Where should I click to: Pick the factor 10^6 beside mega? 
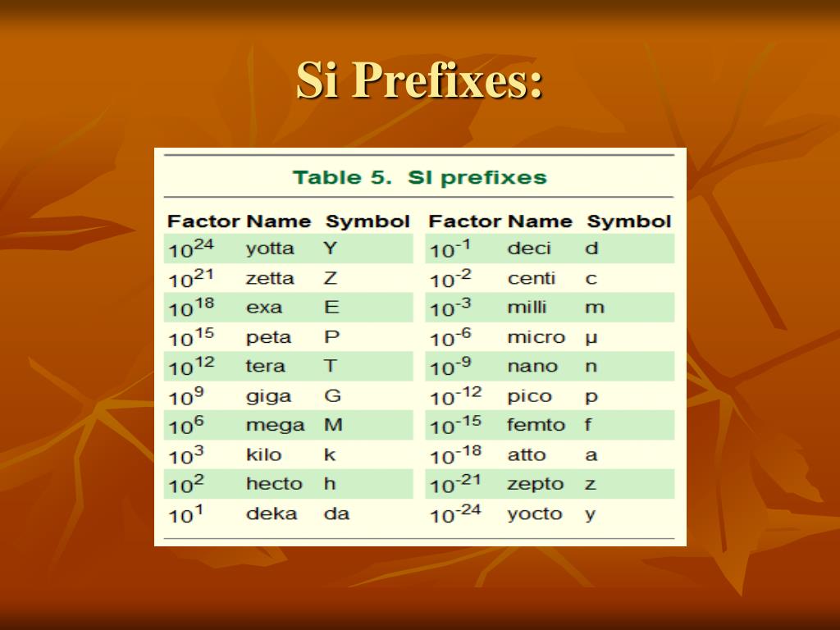[186, 426]
